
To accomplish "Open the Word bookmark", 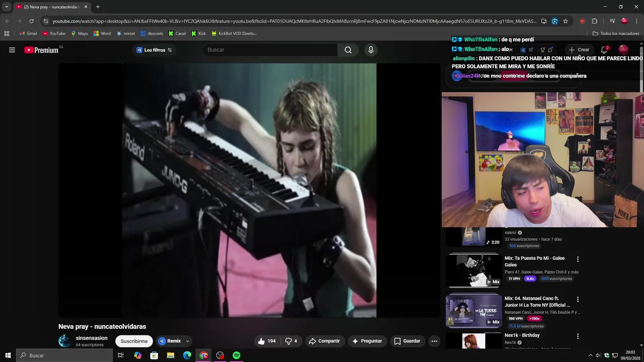I will coord(102,34).
